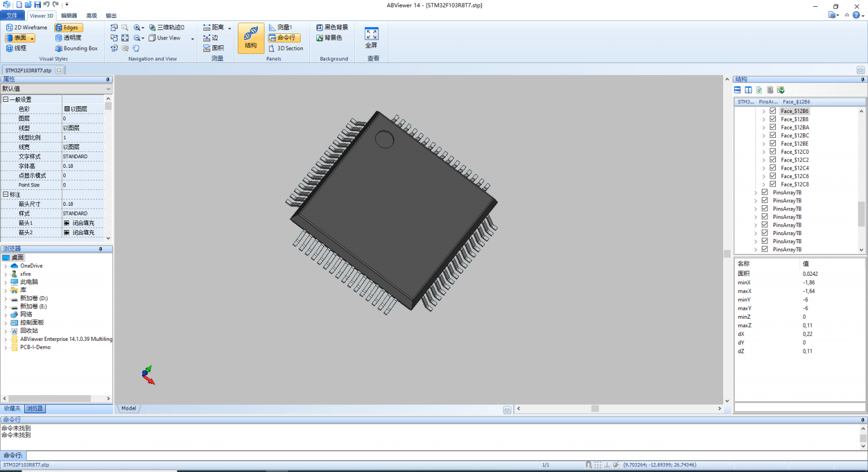Turn on Bounding Box display
868x472 pixels.
[76, 48]
